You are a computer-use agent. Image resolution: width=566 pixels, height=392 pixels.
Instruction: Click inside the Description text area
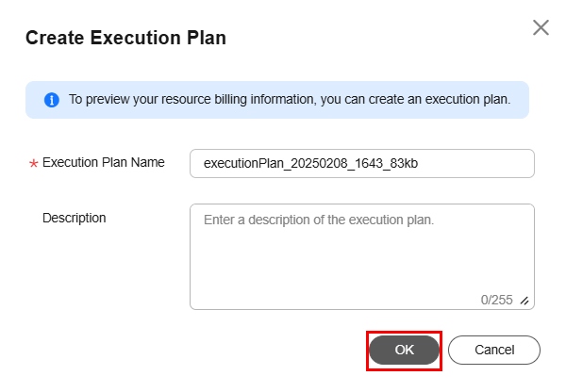pos(362,256)
